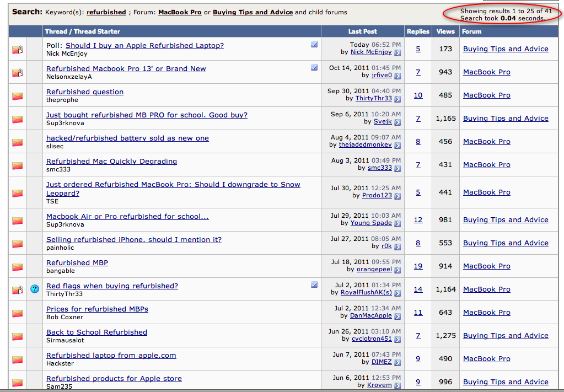Image resolution: width=564 pixels, height=392 pixels.
Task: Jump to last post icon beside RoyalFlushAK(s)
Action: (398, 293)
